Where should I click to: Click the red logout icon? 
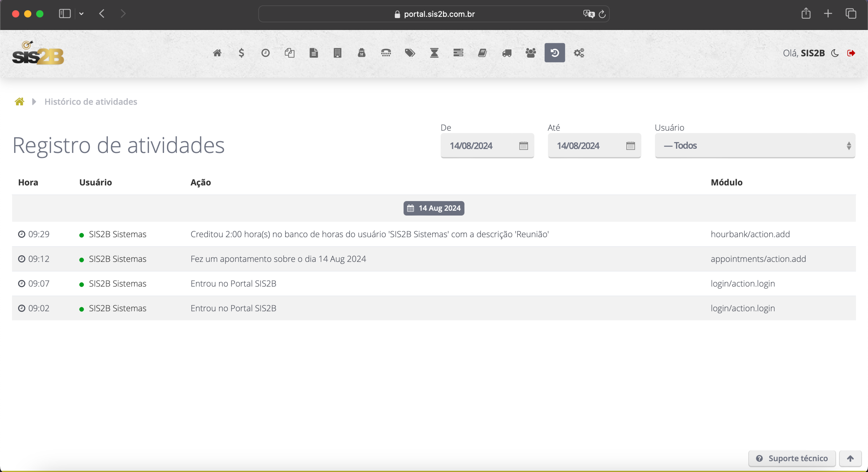851,53
